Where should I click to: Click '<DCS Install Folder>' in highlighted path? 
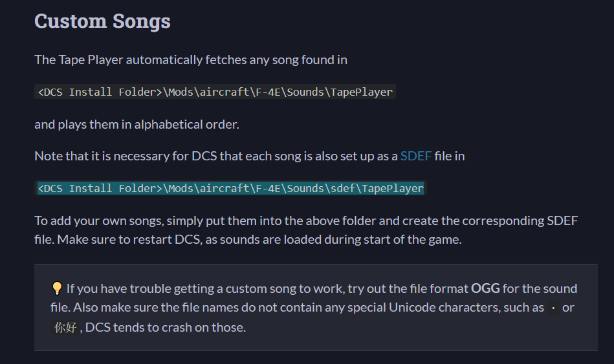pyautogui.click(x=100, y=188)
